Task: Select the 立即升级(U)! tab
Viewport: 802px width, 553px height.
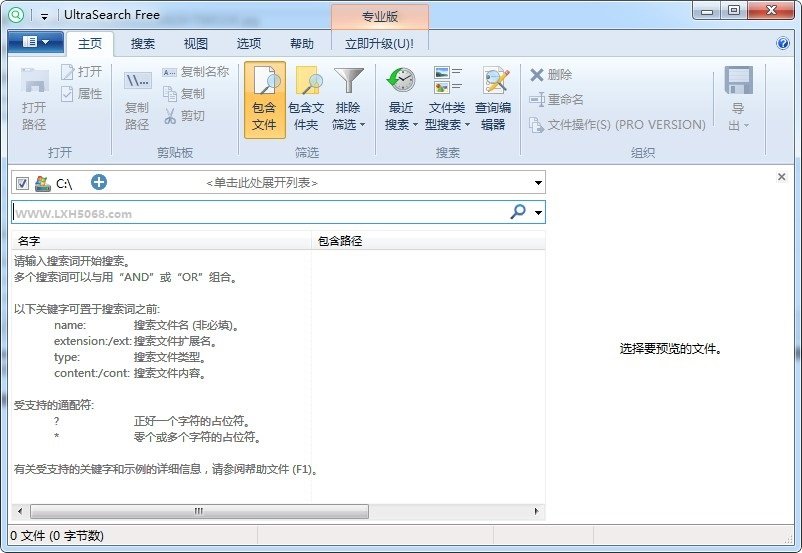Action: [380, 43]
